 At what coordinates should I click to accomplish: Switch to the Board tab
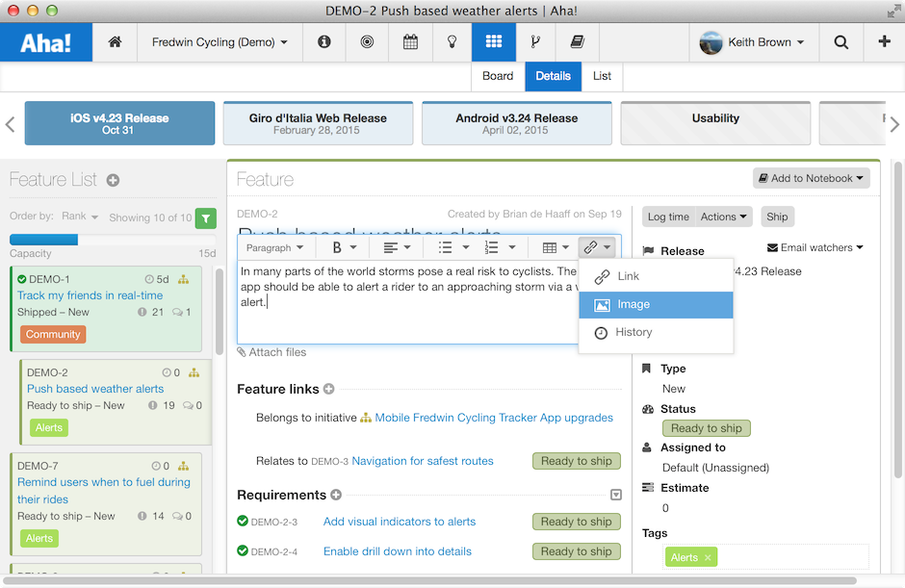pos(498,76)
